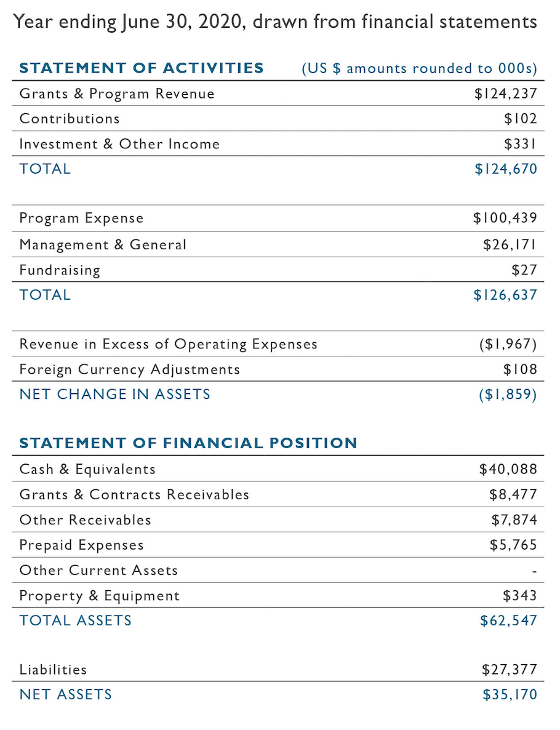
Task: Click the Management & General label
Action: click(103, 244)
